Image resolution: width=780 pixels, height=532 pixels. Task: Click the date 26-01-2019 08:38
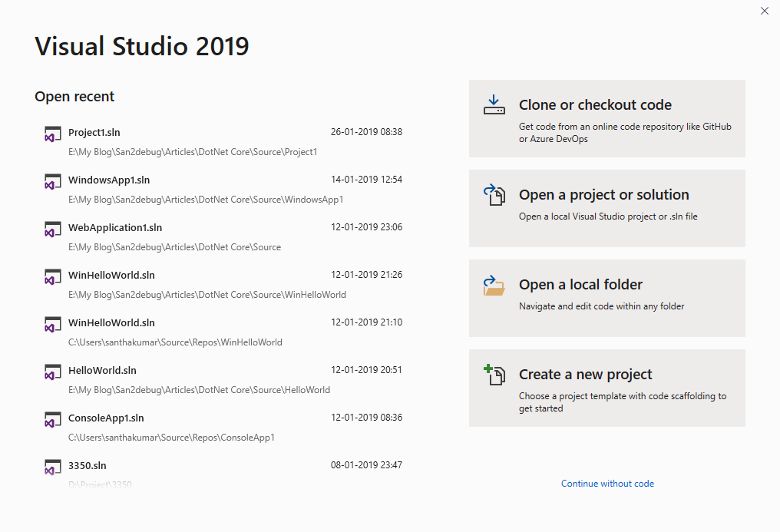(367, 132)
